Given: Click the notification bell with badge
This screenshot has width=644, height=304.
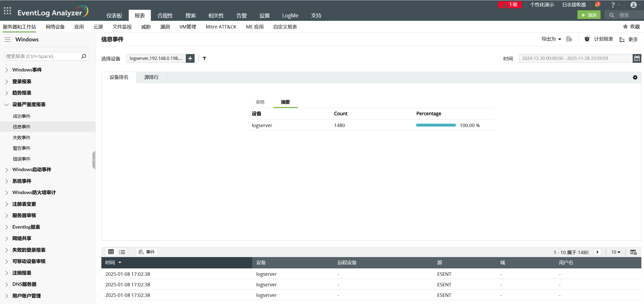Looking at the screenshot, I should (x=597, y=5).
